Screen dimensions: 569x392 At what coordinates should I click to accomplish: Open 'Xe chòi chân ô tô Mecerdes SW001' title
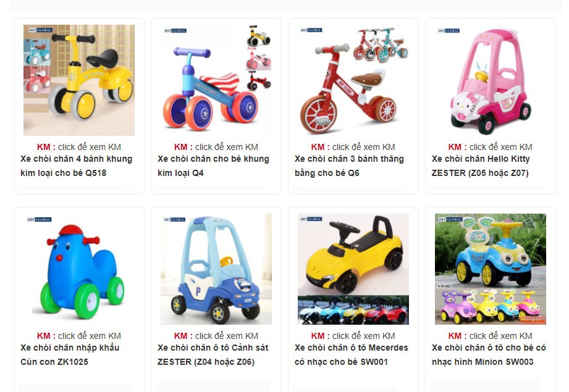[x=352, y=354]
